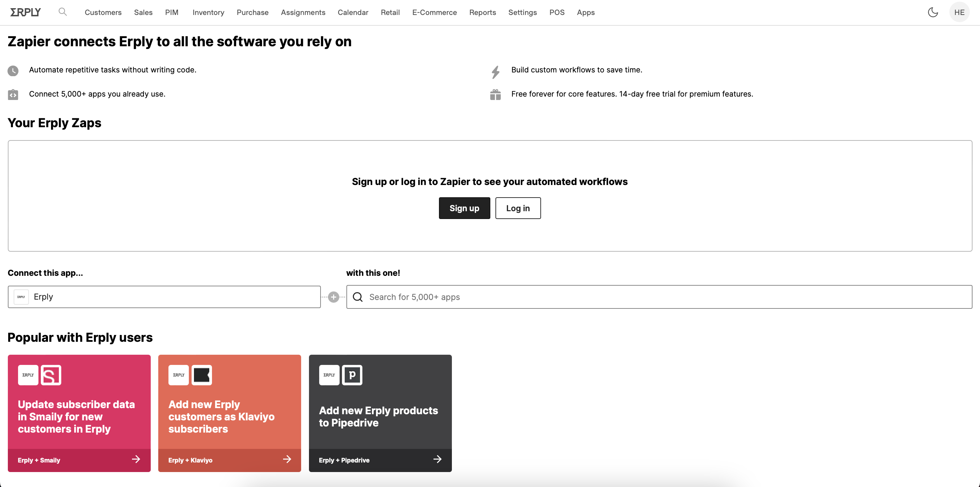Open the Reports menu

[x=483, y=12]
